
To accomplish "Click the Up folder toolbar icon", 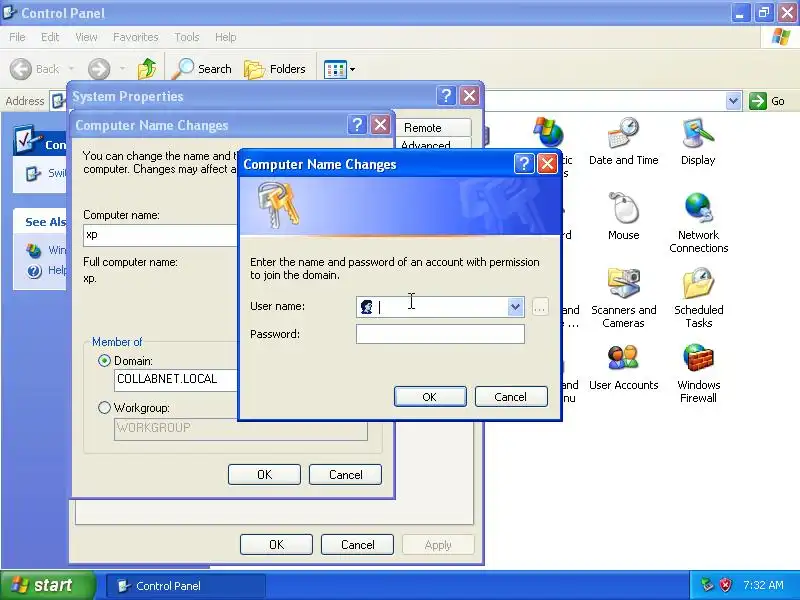I will (147, 68).
